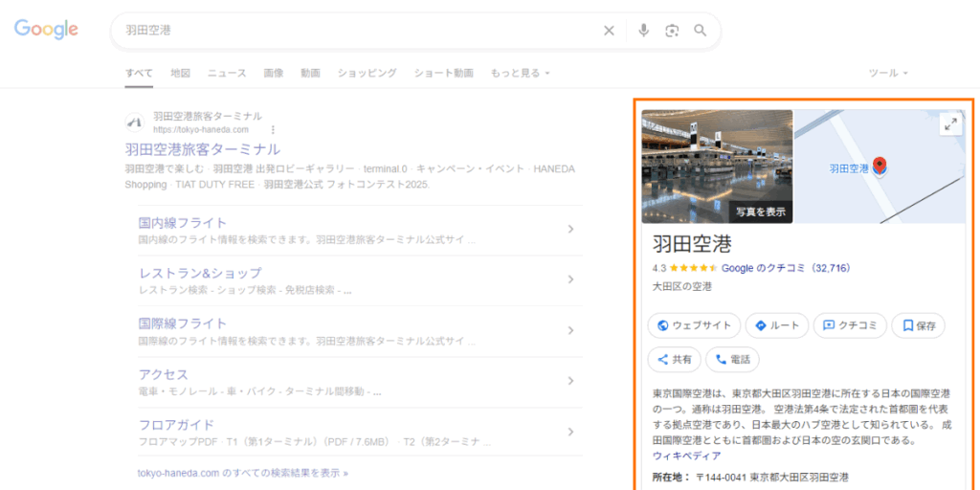Click the magnifying glass search icon

tap(701, 31)
